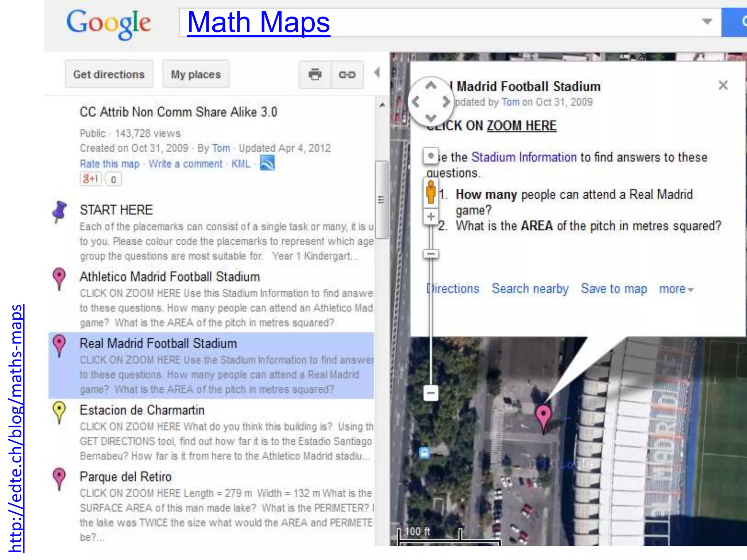Open Estacion de Charmartin entry
747x560 pixels.
142,410
